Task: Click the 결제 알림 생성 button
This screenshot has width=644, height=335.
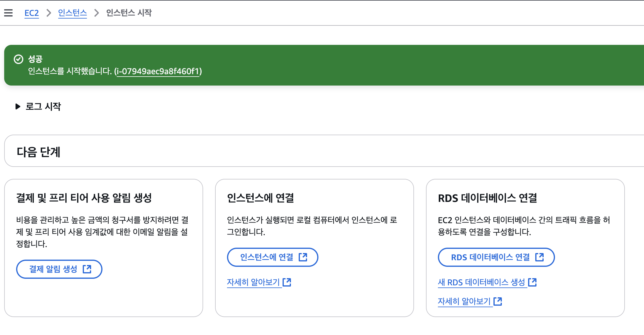Action: (53, 269)
